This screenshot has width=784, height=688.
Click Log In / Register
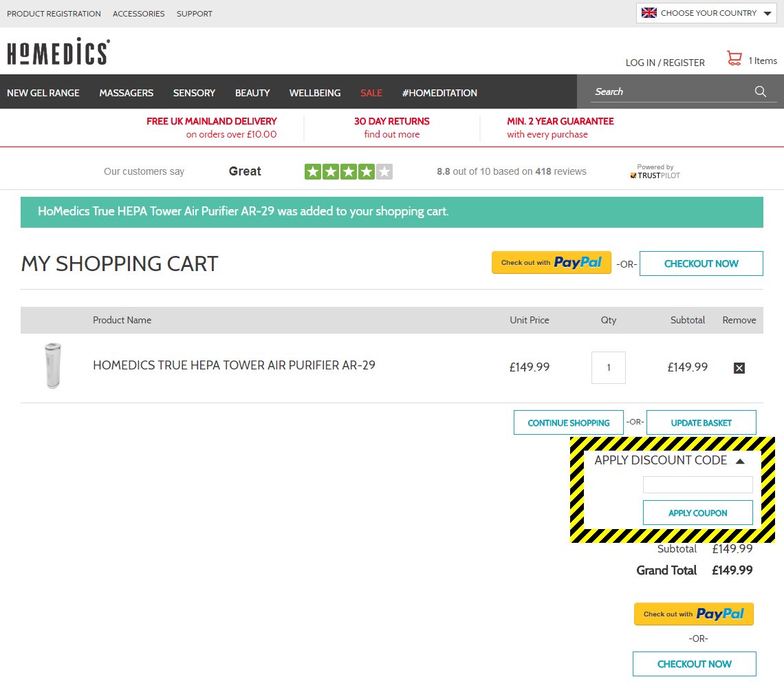click(665, 63)
